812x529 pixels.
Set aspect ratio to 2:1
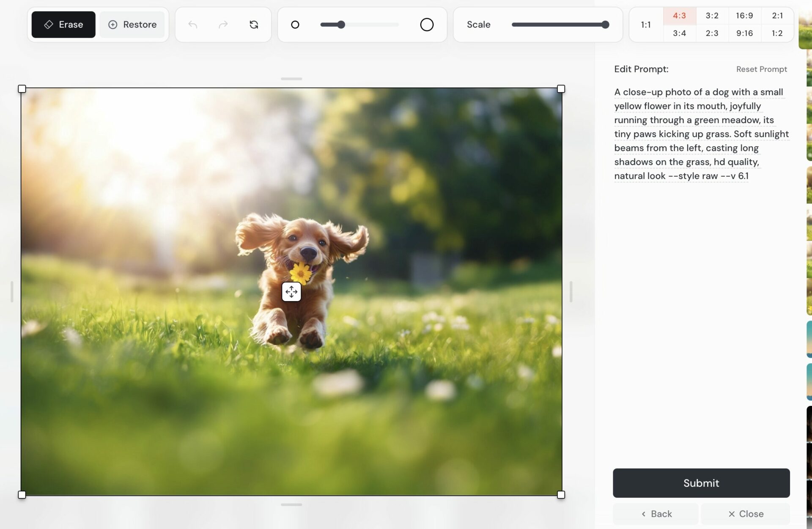click(777, 16)
